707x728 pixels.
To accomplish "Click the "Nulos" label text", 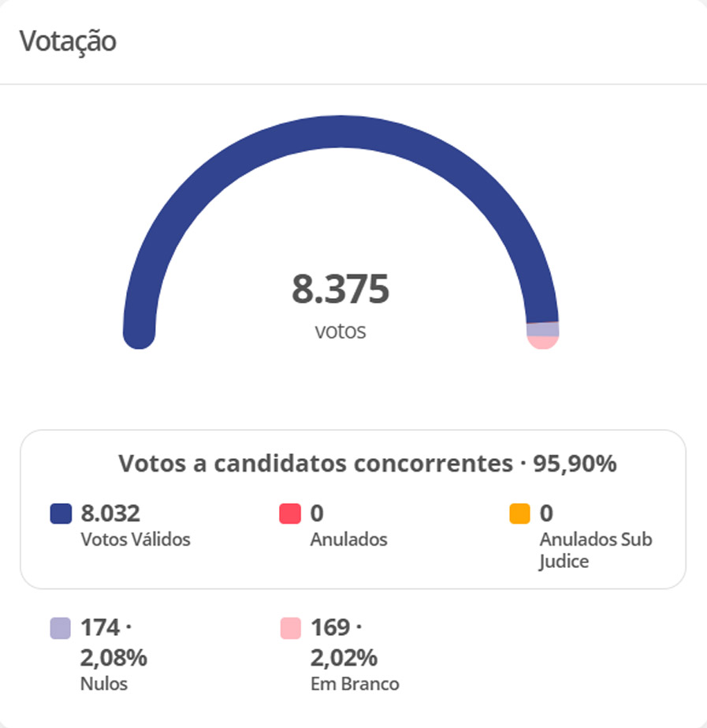I will pos(104,684).
